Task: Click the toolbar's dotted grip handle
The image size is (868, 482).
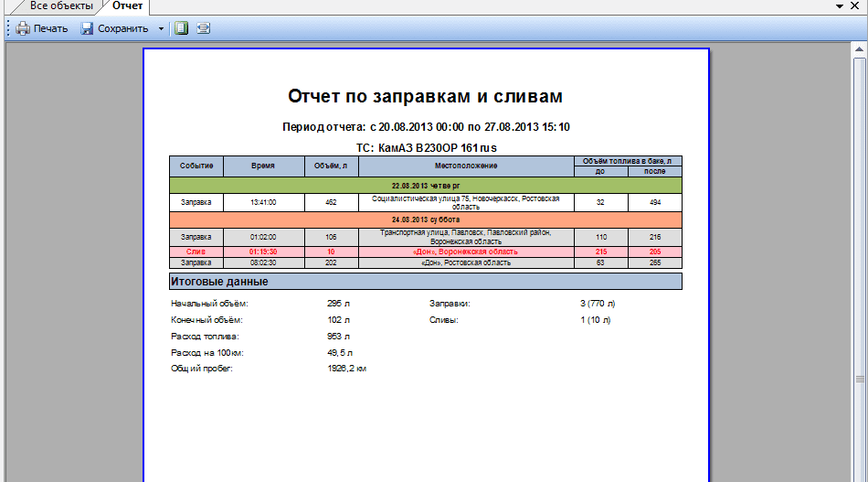Action: pyautogui.click(x=8, y=28)
